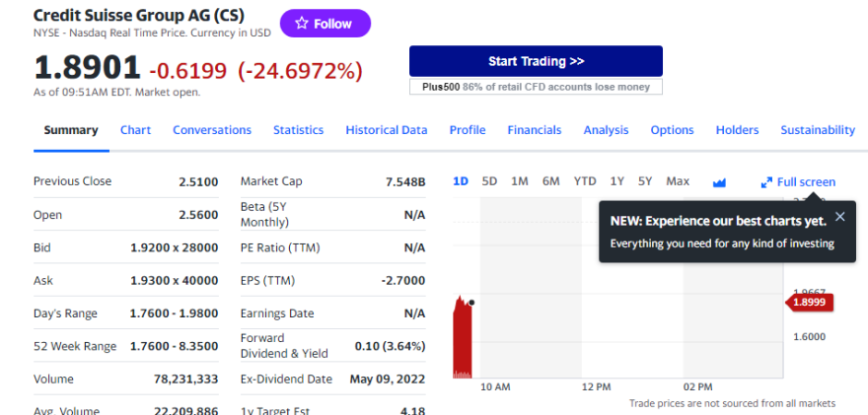Select the Options tab
This screenshot has width=868, height=415.
(672, 130)
